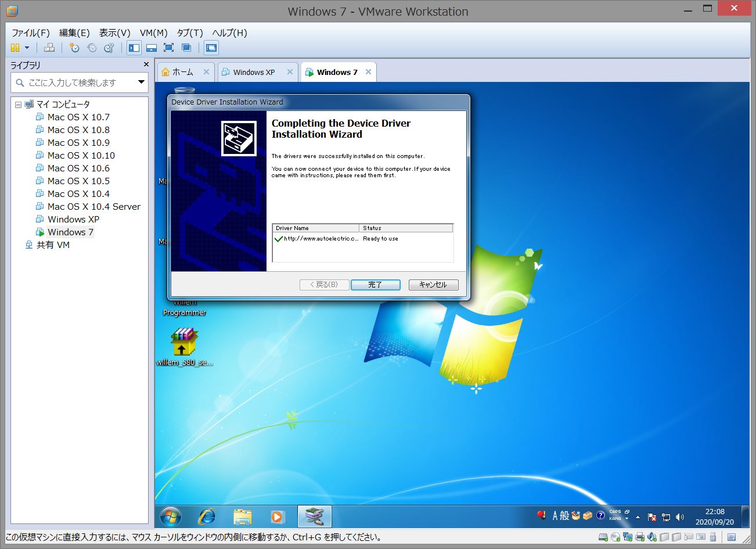
Task: Toggle the thumbnail bar toolbar icon
Action: (x=152, y=48)
